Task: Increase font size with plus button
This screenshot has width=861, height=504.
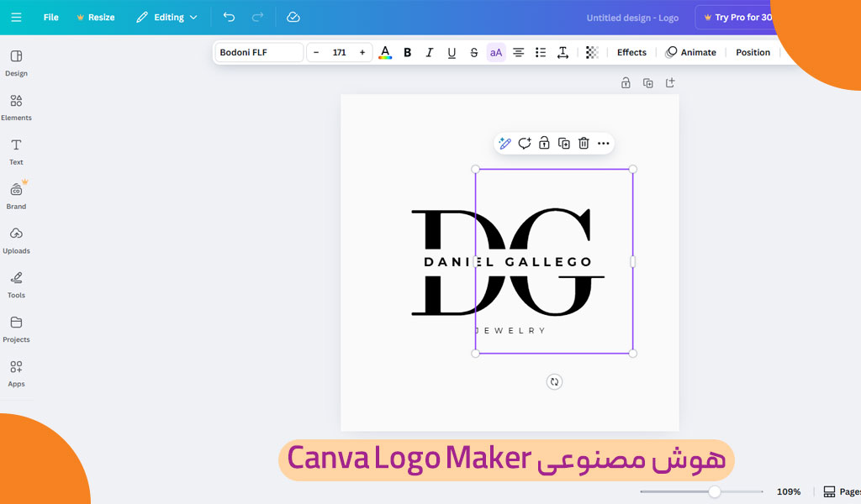Action: (x=362, y=52)
